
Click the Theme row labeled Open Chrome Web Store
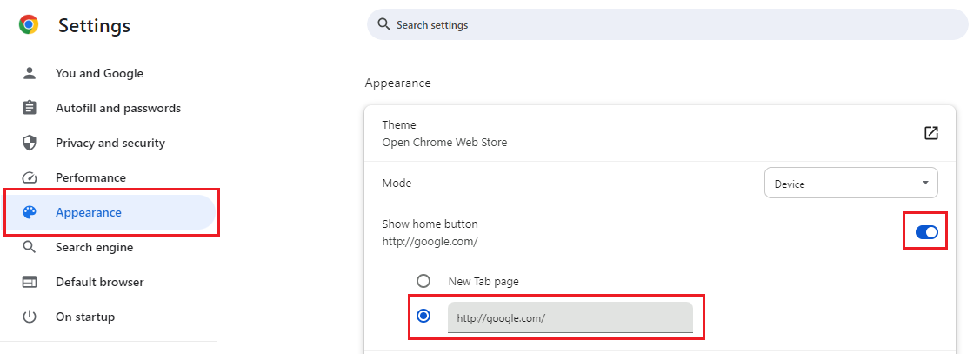pyautogui.click(x=660, y=133)
